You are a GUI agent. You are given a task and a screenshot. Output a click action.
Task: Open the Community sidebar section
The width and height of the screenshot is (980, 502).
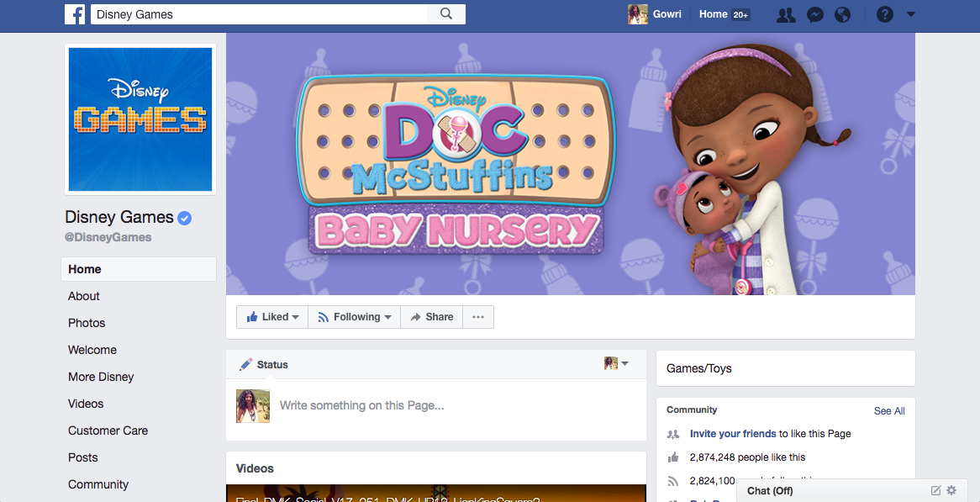98,484
